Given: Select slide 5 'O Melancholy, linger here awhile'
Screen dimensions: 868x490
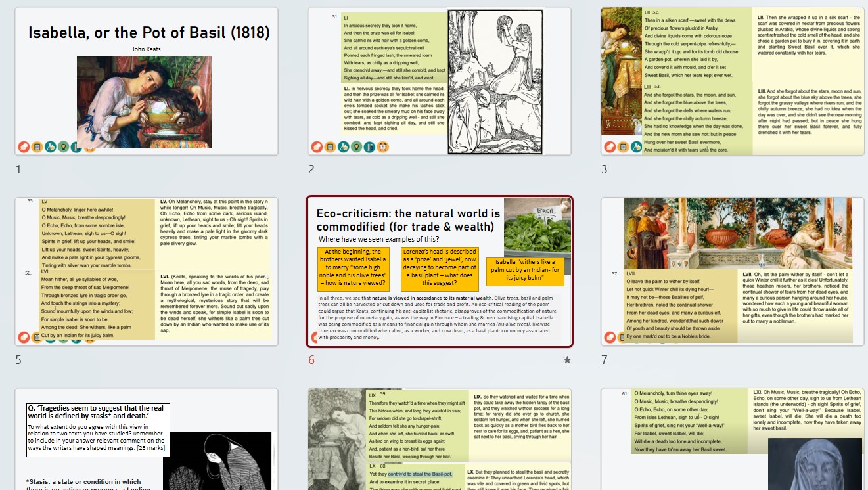Looking at the screenshot, I should tap(147, 271).
